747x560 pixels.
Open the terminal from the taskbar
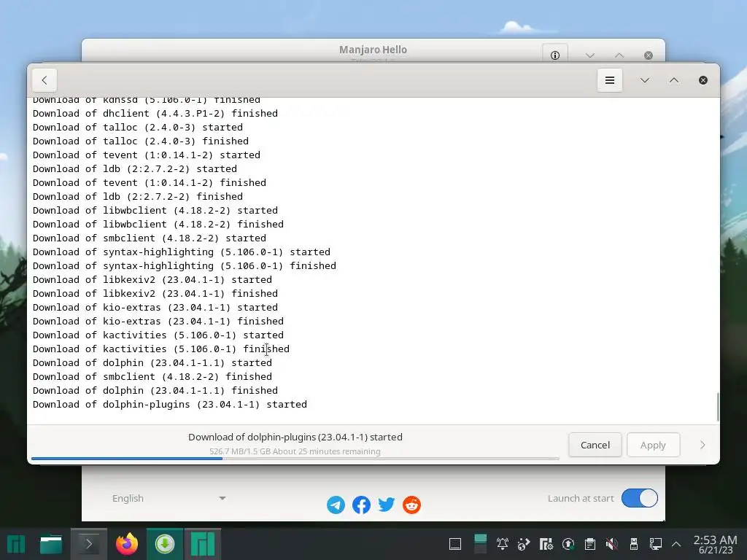89,544
